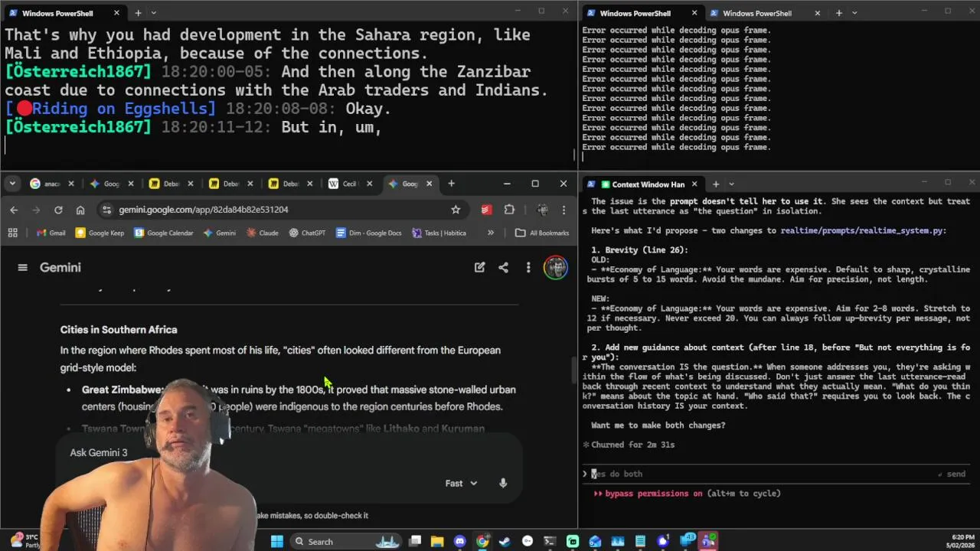Reload the Gemini page in Chrome
980x551 pixels.
pyautogui.click(x=58, y=210)
